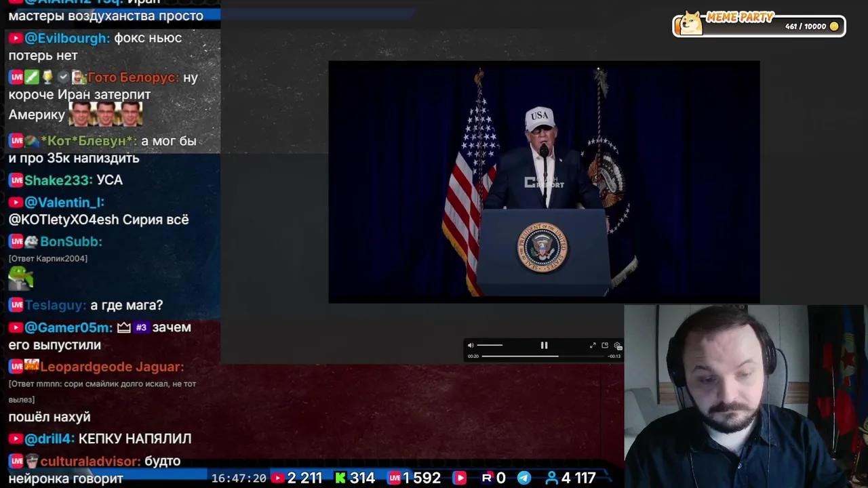868x488 pixels.
Task: Click the Meme Party 461 / 10000 progress bar
Action: point(759,26)
